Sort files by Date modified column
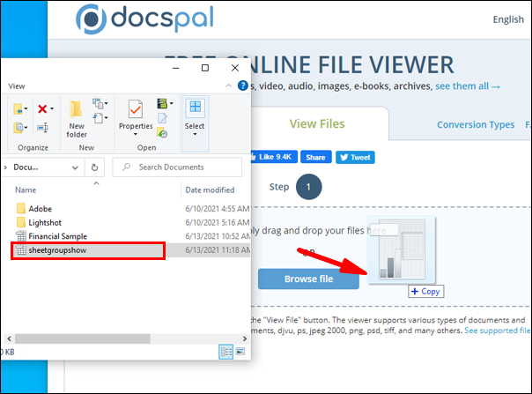The image size is (532, 394). (x=210, y=190)
